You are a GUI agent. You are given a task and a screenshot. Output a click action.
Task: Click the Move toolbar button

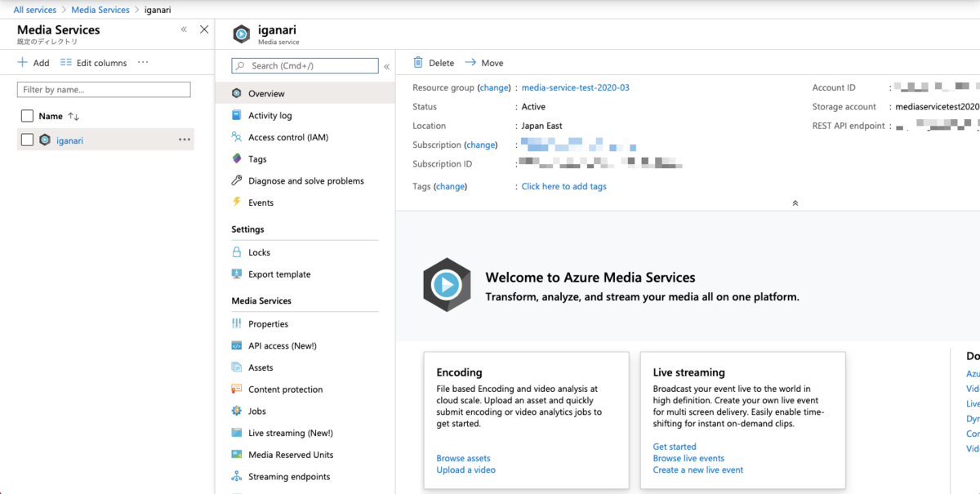point(484,63)
